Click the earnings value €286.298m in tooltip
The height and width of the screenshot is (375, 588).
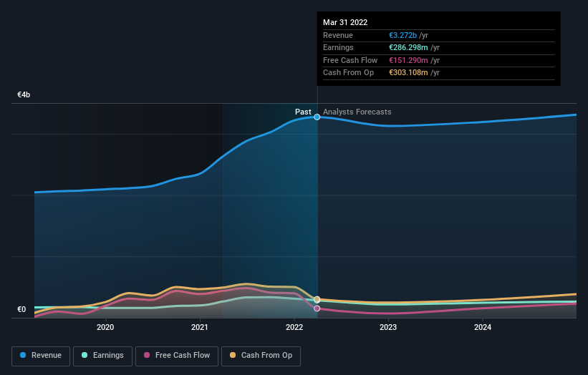coord(408,47)
